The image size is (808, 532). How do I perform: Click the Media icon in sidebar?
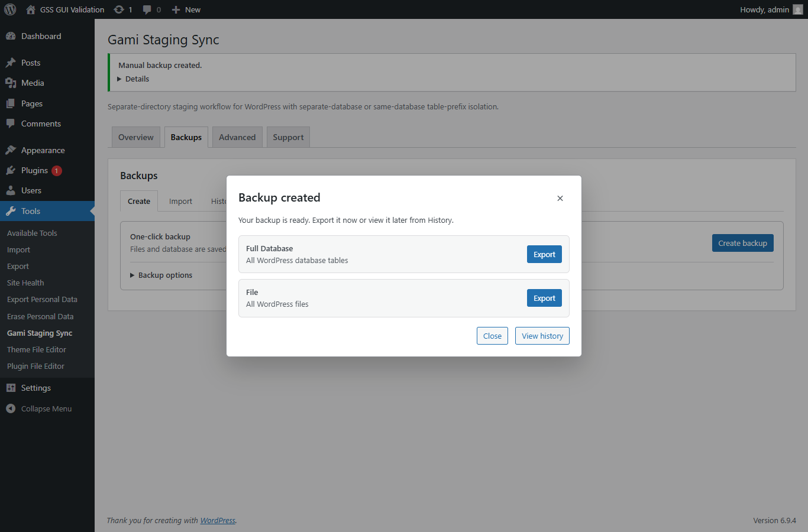click(11, 83)
